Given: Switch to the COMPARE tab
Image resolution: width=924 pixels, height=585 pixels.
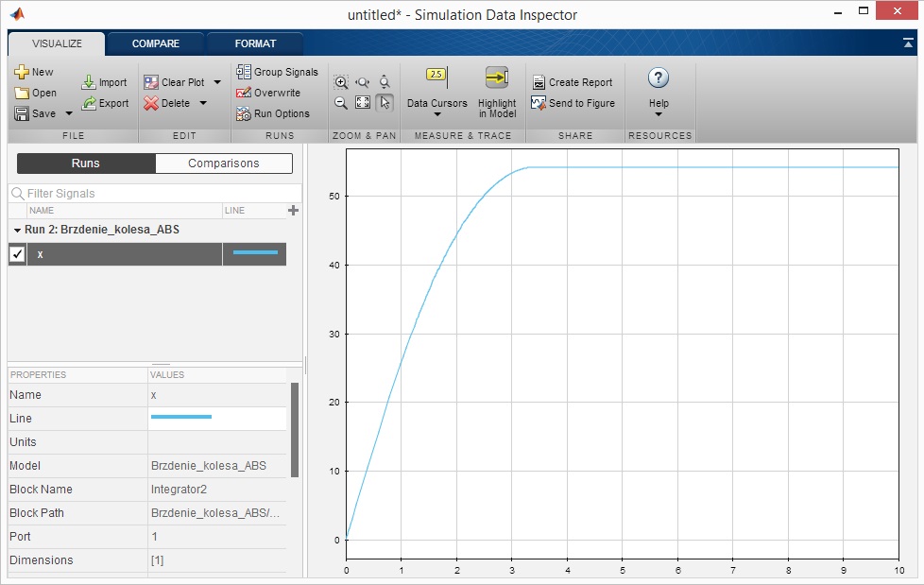Looking at the screenshot, I should pos(156,43).
